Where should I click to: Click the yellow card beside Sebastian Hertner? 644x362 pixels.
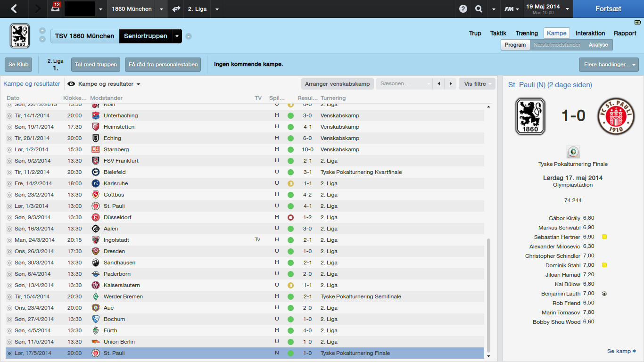coord(604,237)
